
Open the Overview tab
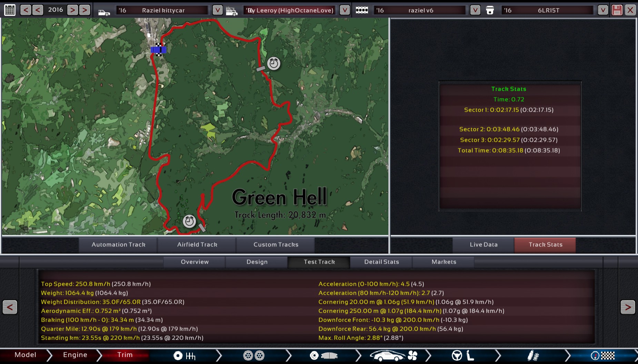click(195, 262)
